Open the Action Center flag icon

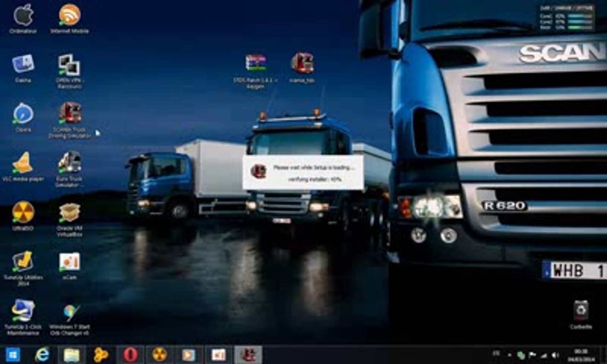click(x=532, y=355)
